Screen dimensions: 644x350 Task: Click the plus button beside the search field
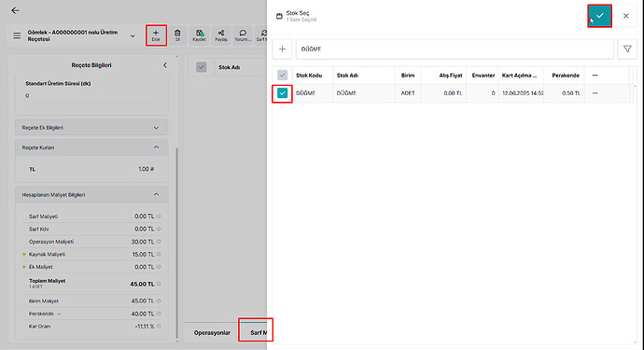tap(282, 49)
